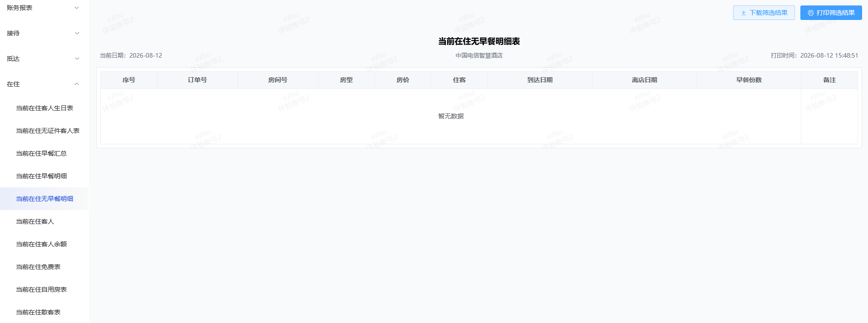
Task: Expand the 抵达 menu chevron
Action: click(x=77, y=59)
